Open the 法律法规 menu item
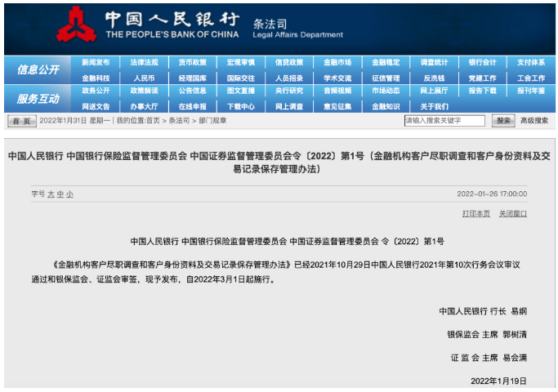 pyautogui.click(x=144, y=62)
